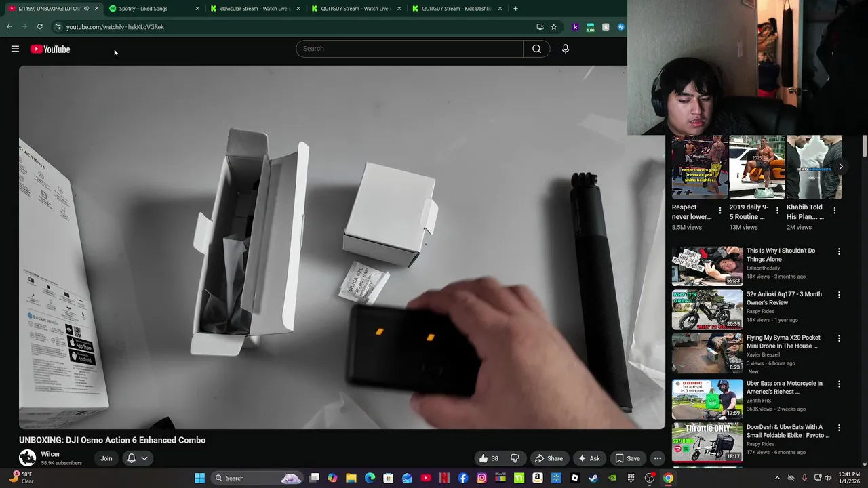
Task: Close the Spotify – Liked Songs tab
Action: click(x=197, y=9)
